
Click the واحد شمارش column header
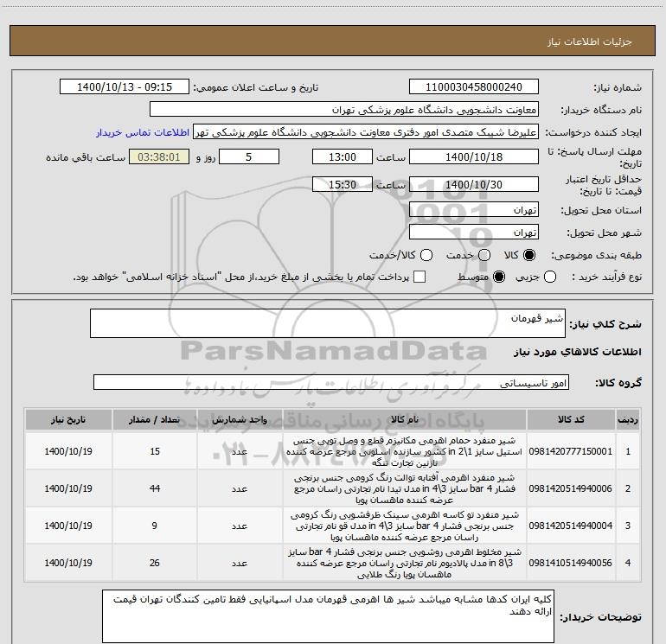240,420
